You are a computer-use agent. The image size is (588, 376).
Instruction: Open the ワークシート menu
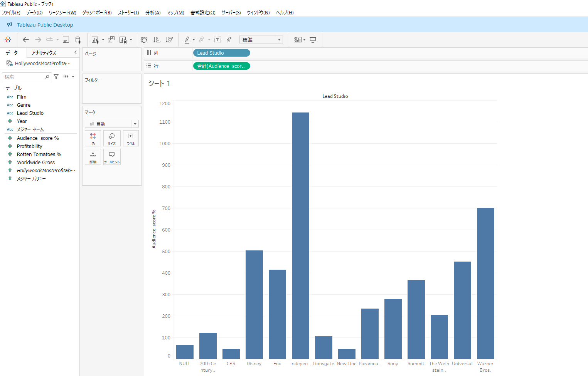coord(62,12)
